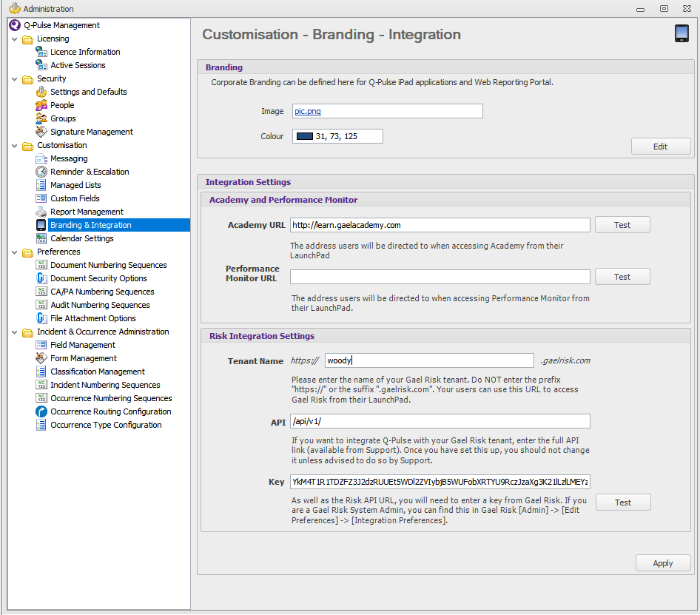Click the Image name field
The height and width of the screenshot is (615, 700).
click(388, 111)
